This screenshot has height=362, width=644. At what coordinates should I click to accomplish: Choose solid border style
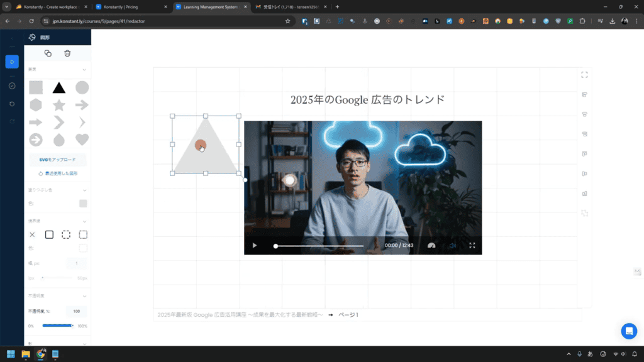coord(49,235)
